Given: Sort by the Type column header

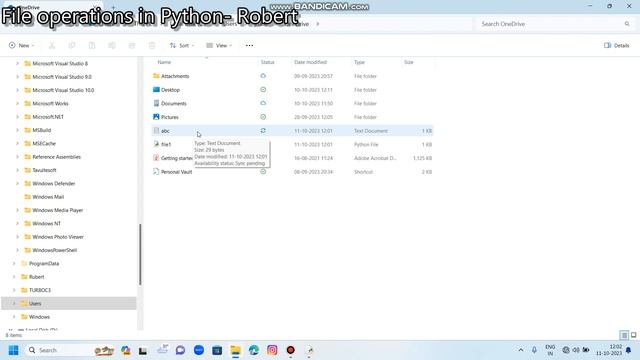Looking at the screenshot, I should click(x=359, y=62).
